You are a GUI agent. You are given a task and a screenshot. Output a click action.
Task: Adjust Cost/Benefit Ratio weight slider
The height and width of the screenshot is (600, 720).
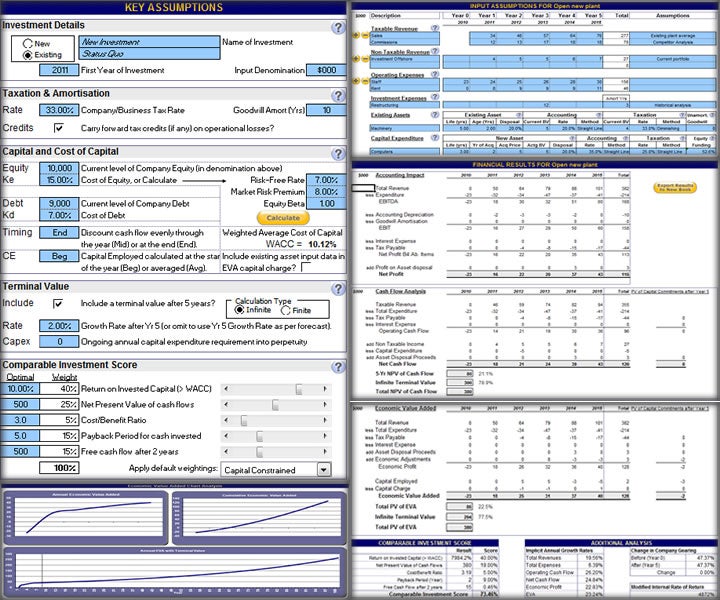[244, 421]
